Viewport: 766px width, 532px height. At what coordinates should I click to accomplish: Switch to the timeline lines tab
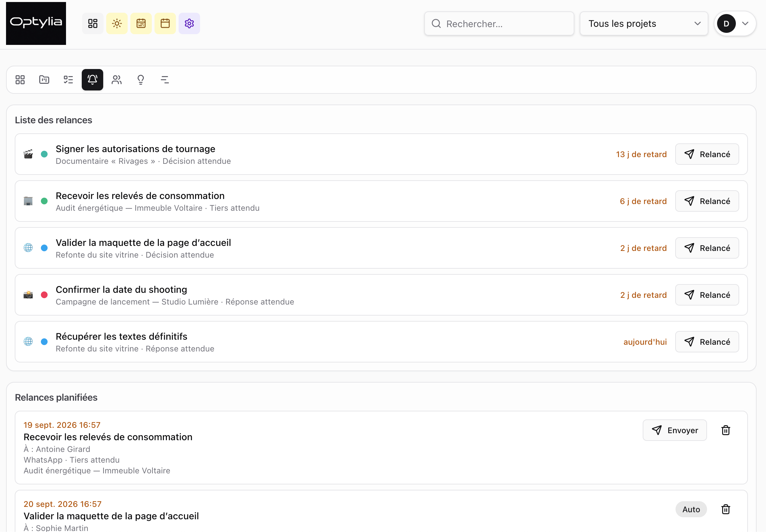coord(165,80)
